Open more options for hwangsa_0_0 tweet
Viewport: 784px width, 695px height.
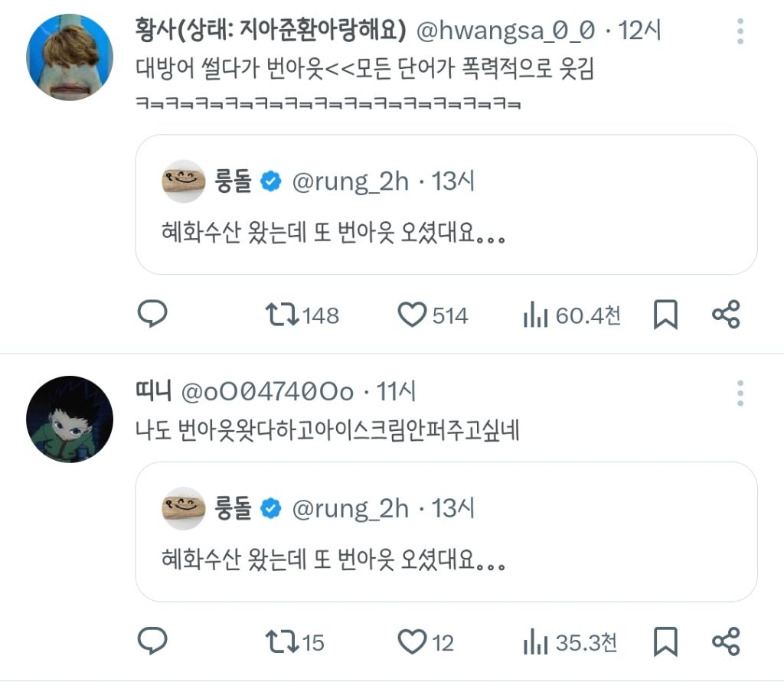pyautogui.click(x=740, y=31)
